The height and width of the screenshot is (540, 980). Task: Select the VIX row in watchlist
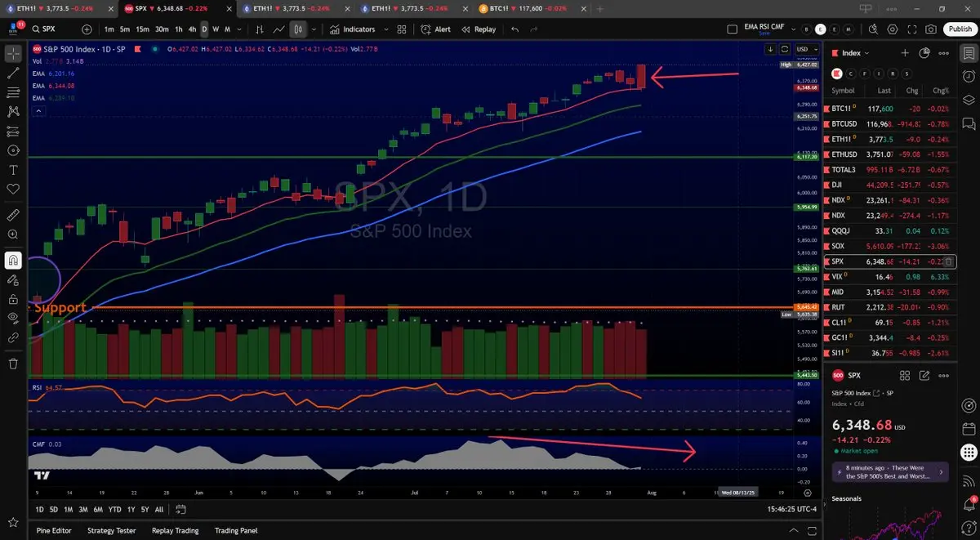[x=890, y=277]
